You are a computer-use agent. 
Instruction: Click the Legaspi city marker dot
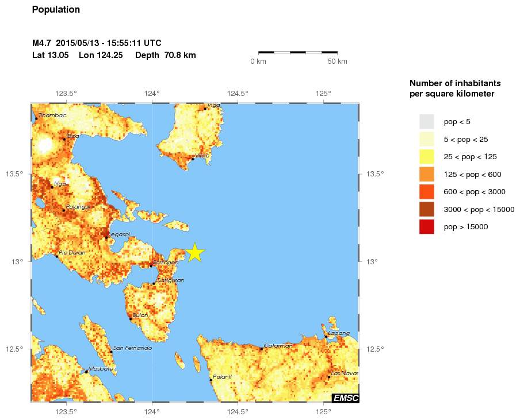click(x=106, y=237)
